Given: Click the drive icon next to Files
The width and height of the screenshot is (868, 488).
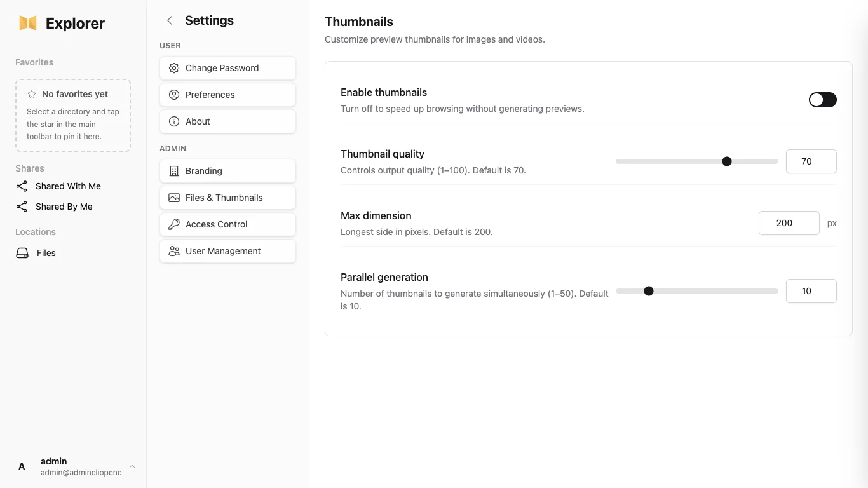Looking at the screenshot, I should pos(22,253).
